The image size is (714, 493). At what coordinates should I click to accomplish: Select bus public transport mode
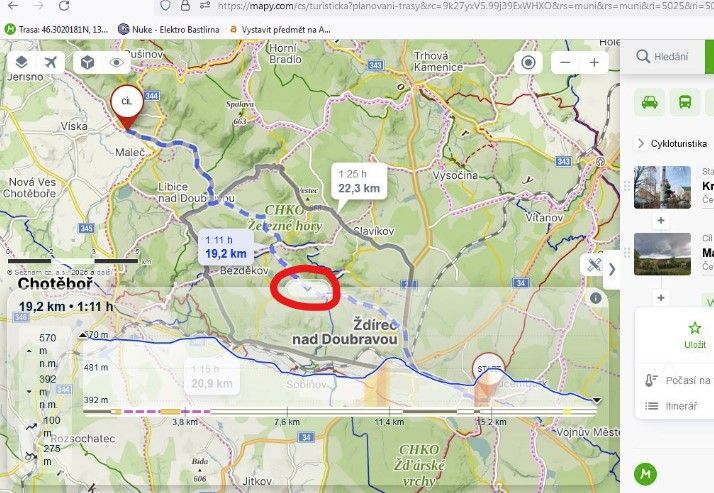[685, 102]
